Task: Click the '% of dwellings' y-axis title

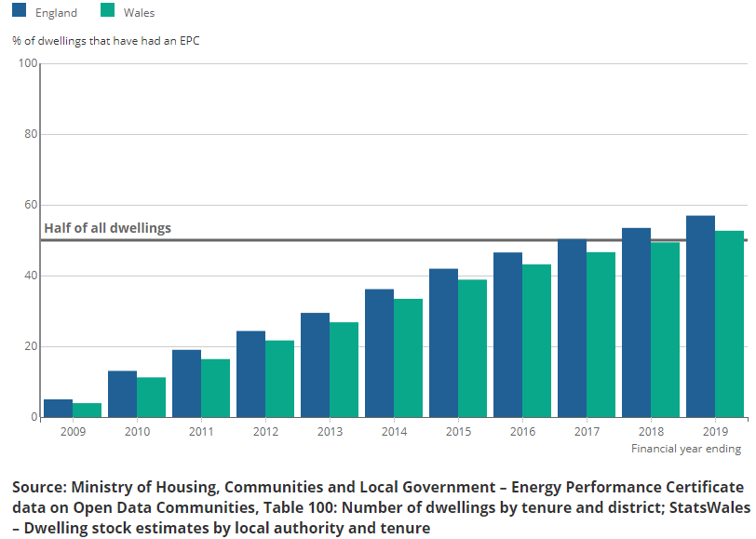Action: coord(106,41)
